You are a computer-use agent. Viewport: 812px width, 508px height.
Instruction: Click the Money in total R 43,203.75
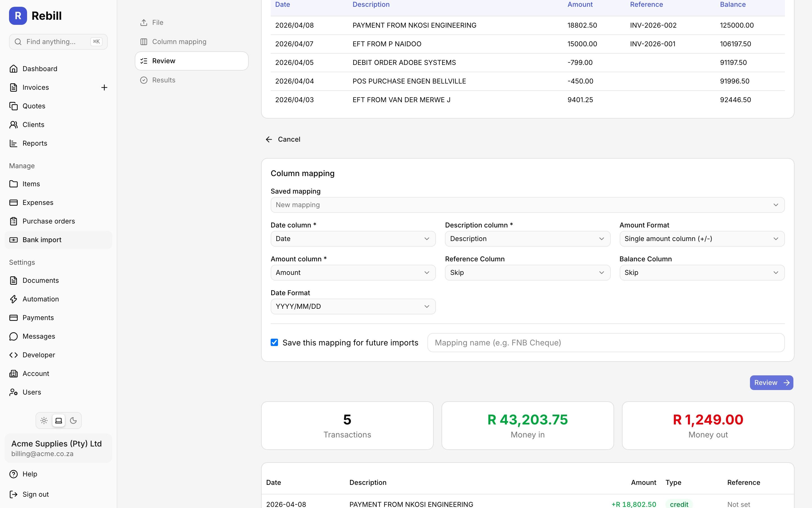[x=528, y=420]
